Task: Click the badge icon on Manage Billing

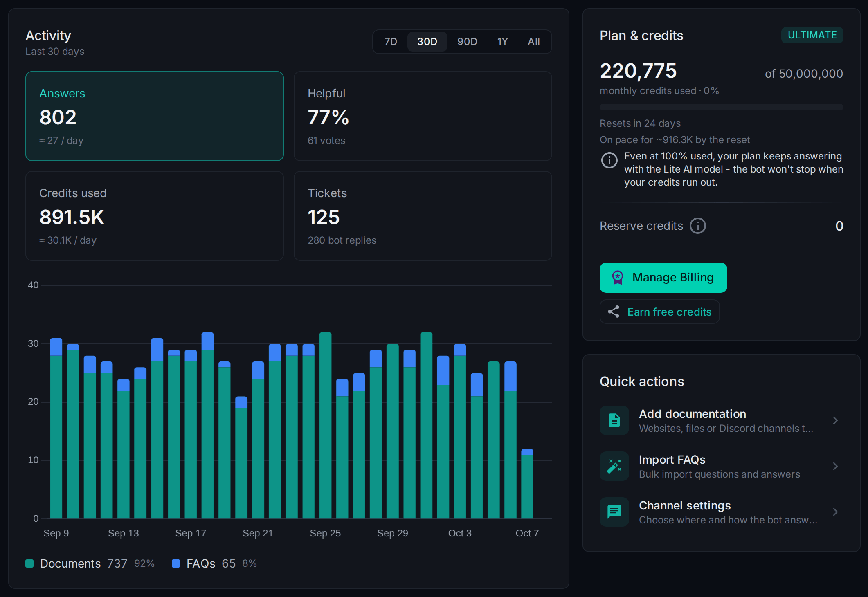Action: coord(617,278)
